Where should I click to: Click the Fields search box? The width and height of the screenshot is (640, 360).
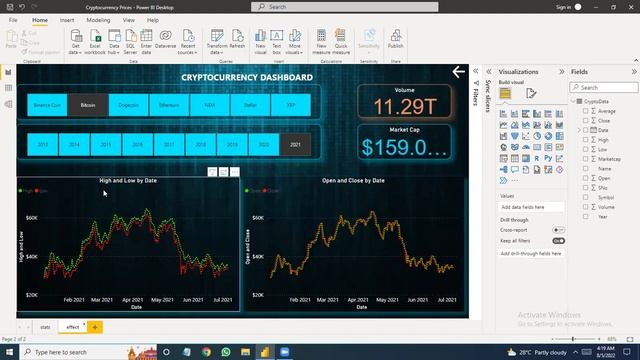[604, 87]
